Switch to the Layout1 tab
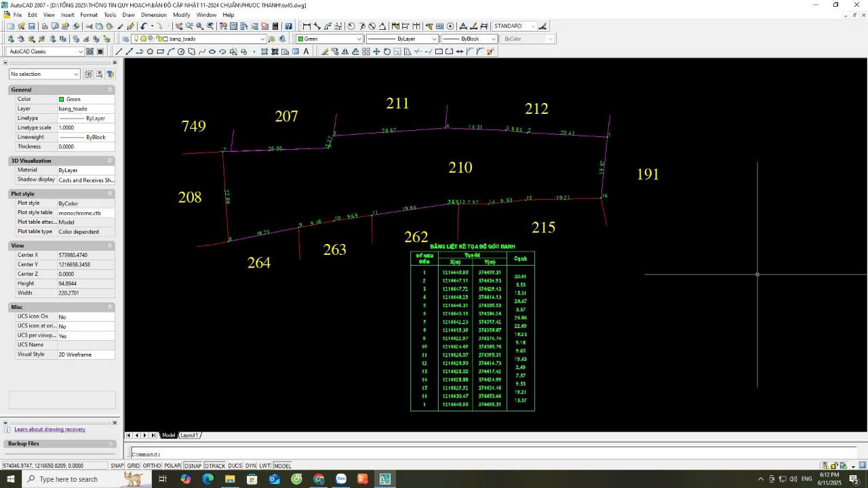 [x=189, y=435]
